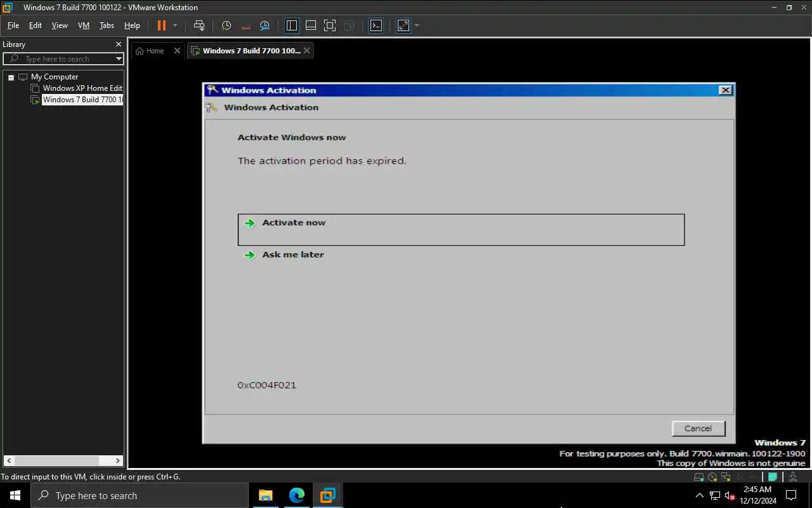Click the network adapter status icon
Image resolution: width=812 pixels, height=508 pixels.
[726, 477]
